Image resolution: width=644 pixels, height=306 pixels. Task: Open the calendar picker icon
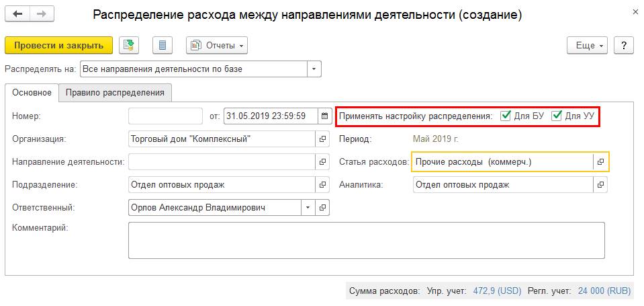[324, 116]
